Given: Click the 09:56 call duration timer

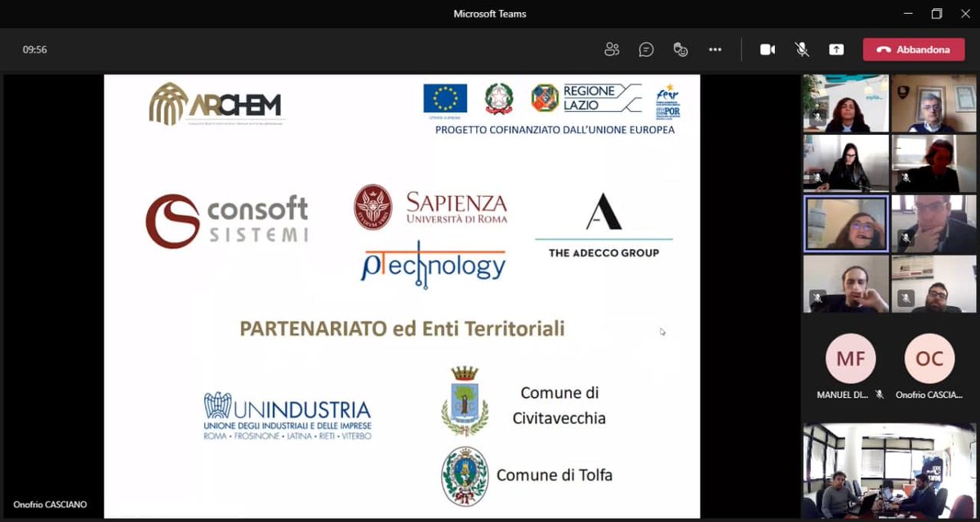Looking at the screenshot, I should (x=35, y=50).
